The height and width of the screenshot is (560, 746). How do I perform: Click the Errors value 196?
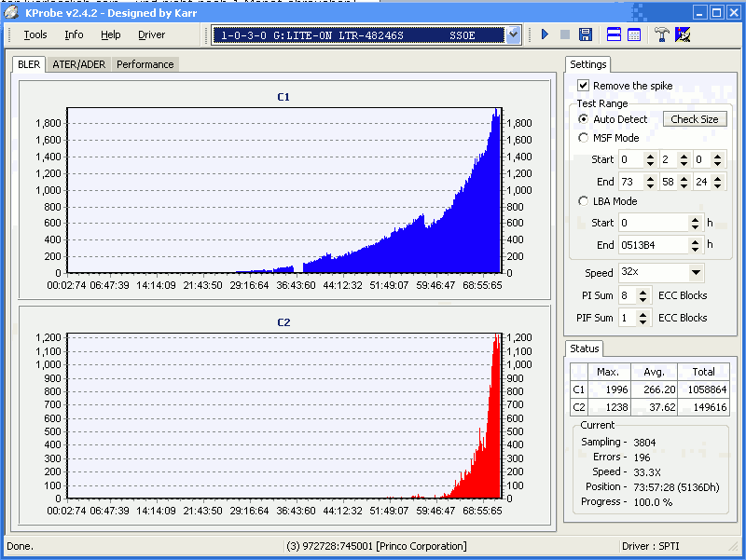(x=642, y=458)
